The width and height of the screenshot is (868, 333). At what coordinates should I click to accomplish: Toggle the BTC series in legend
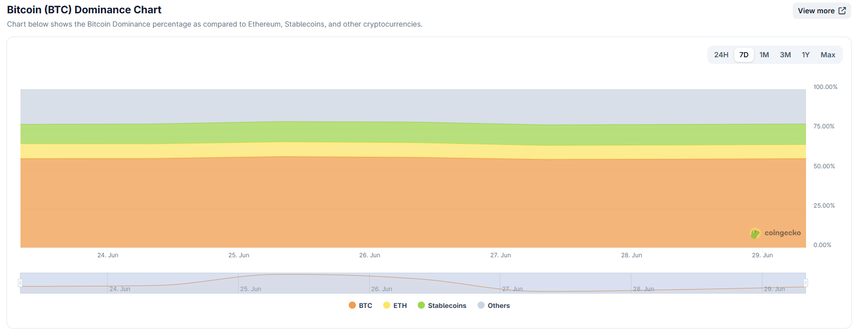point(361,305)
